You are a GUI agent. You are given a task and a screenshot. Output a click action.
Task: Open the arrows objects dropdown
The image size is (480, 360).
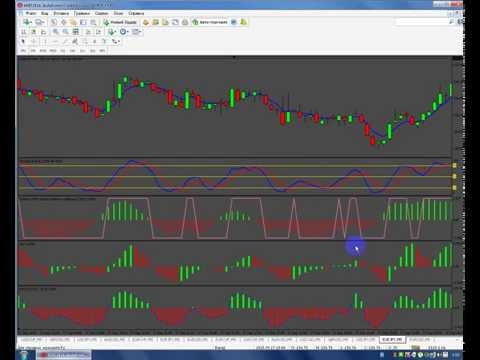point(115,41)
